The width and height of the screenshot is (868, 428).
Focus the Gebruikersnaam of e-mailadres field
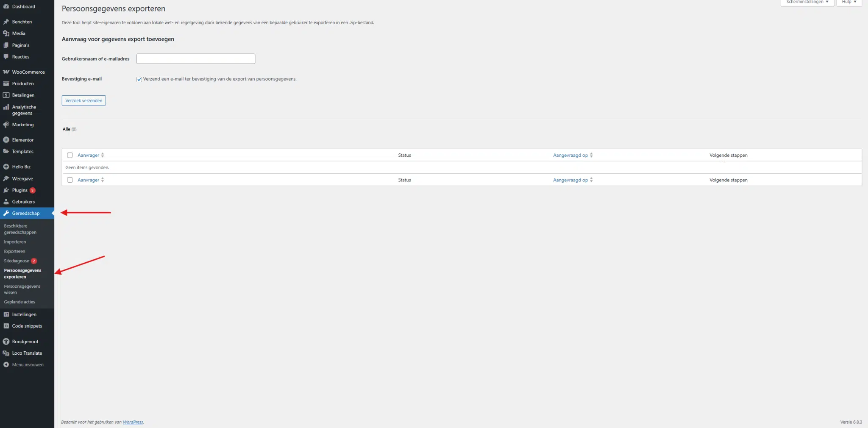(195, 59)
